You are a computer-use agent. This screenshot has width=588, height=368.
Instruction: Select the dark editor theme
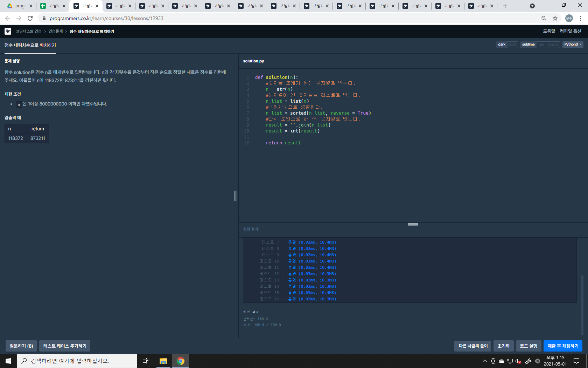coord(502,45)
